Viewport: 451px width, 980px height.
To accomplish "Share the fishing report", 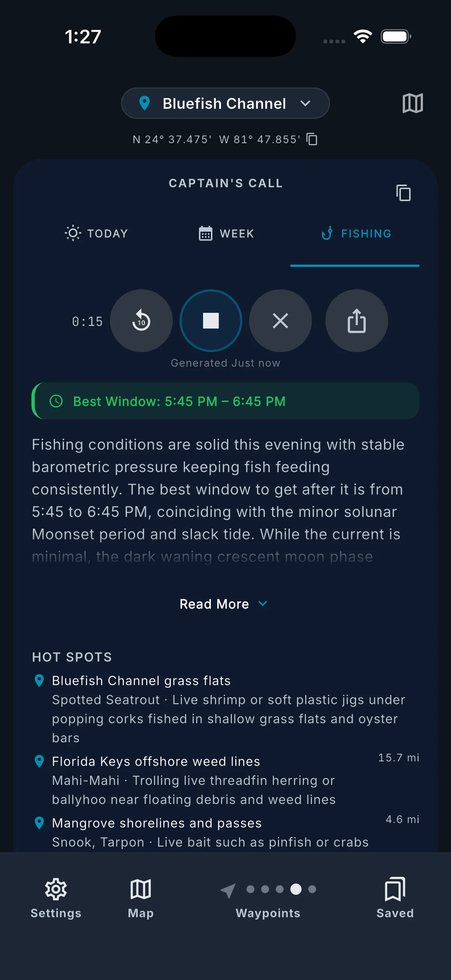I will pos(357,321).
